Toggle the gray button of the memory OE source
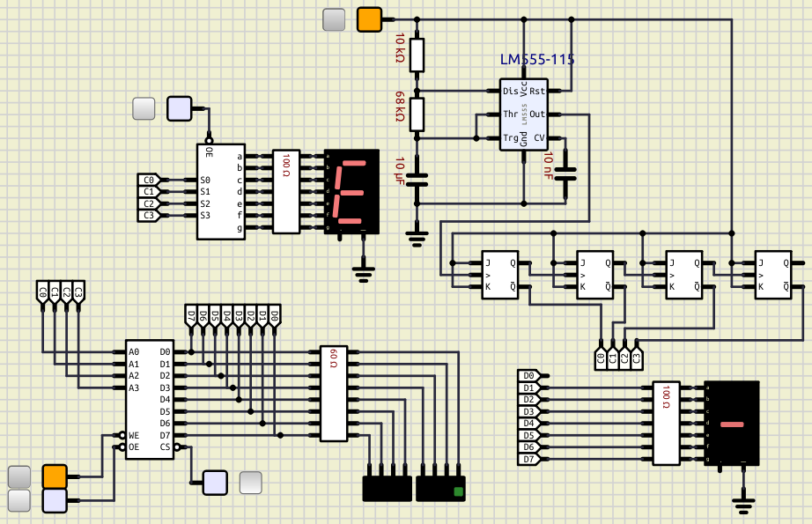The height and width of the screenshot is (524, 812). 19,501
